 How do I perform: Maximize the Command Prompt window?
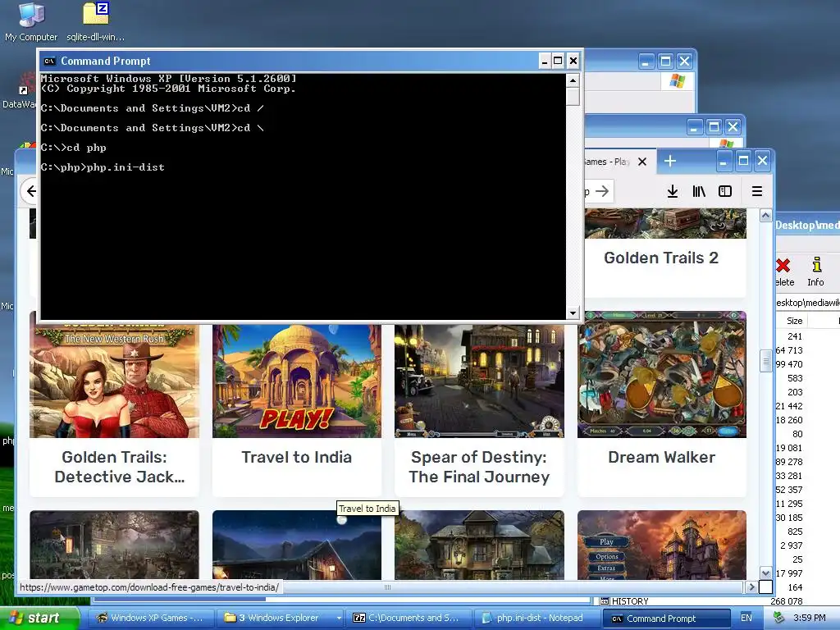click(558, 61)
